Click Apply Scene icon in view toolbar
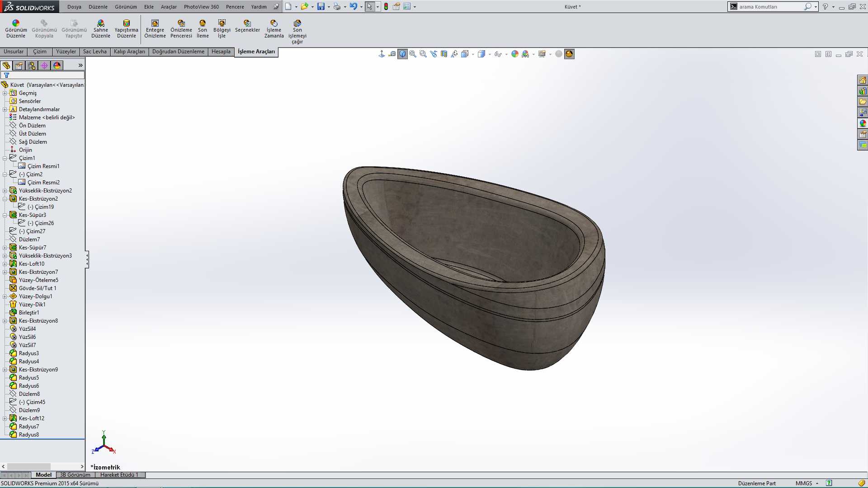Image resolution: width=868 pixels, height=488 pixels. coord(525,54)
